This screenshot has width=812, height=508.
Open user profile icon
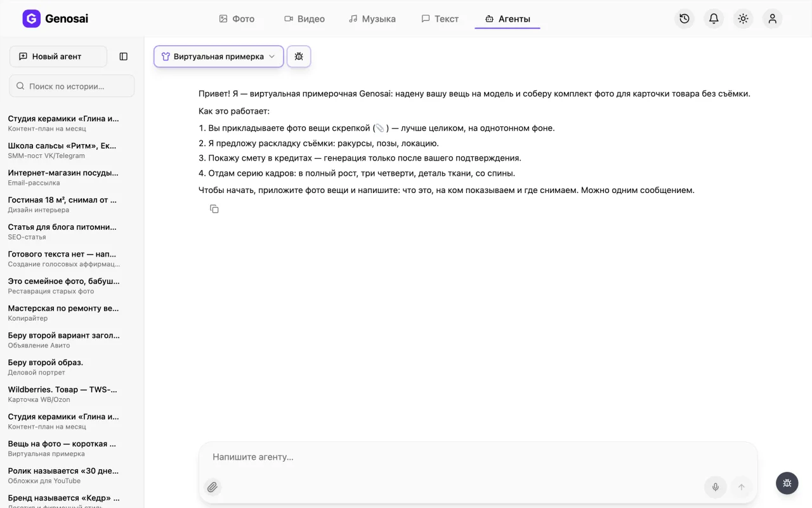pos(772,18)
